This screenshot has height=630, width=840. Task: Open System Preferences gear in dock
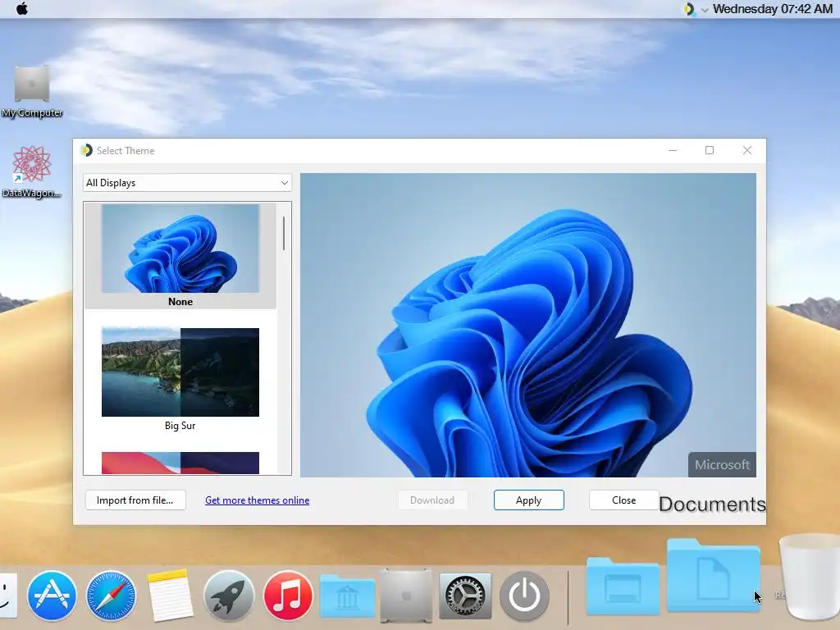[x=465, y=596]
